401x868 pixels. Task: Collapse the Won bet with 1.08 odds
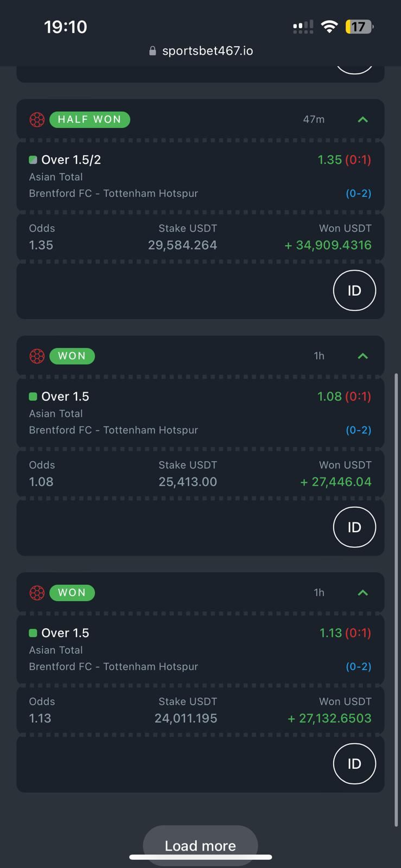(363, 356)
